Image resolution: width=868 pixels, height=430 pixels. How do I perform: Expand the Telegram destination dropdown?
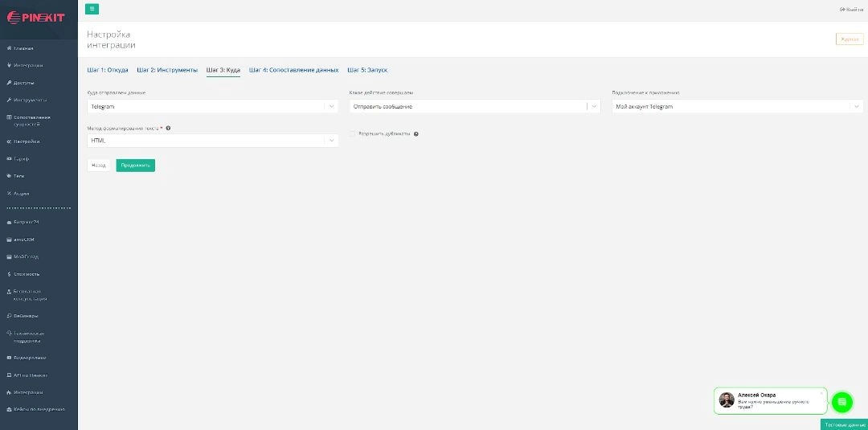point(212,106)
